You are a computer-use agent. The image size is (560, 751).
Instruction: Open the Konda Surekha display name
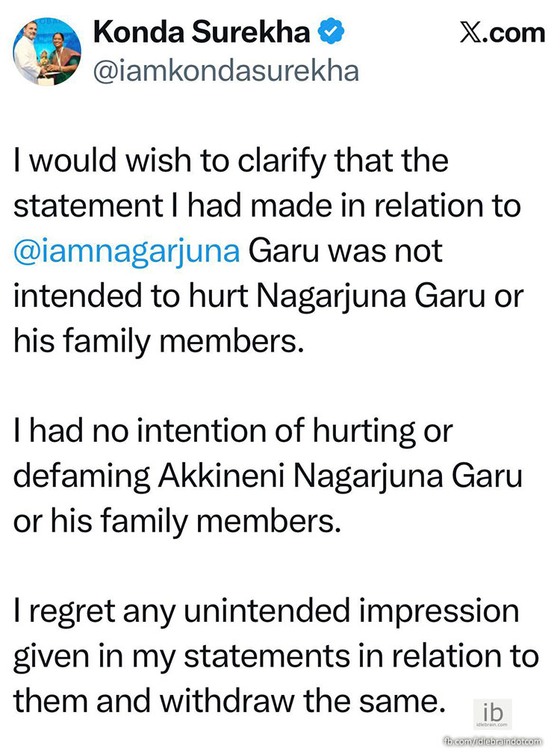click(201, 33)
